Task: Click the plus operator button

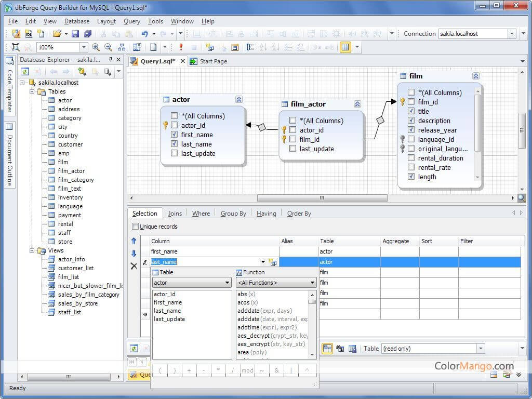Action: pos(189,370)
